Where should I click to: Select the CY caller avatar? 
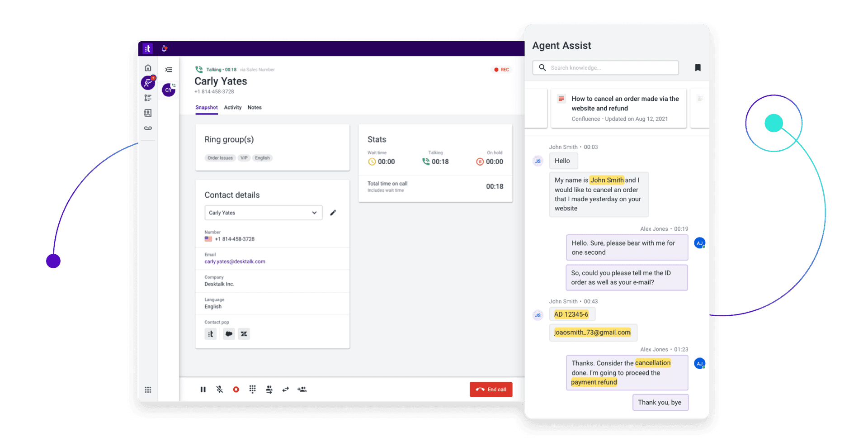pyautogui.click(x=169, y=90)
